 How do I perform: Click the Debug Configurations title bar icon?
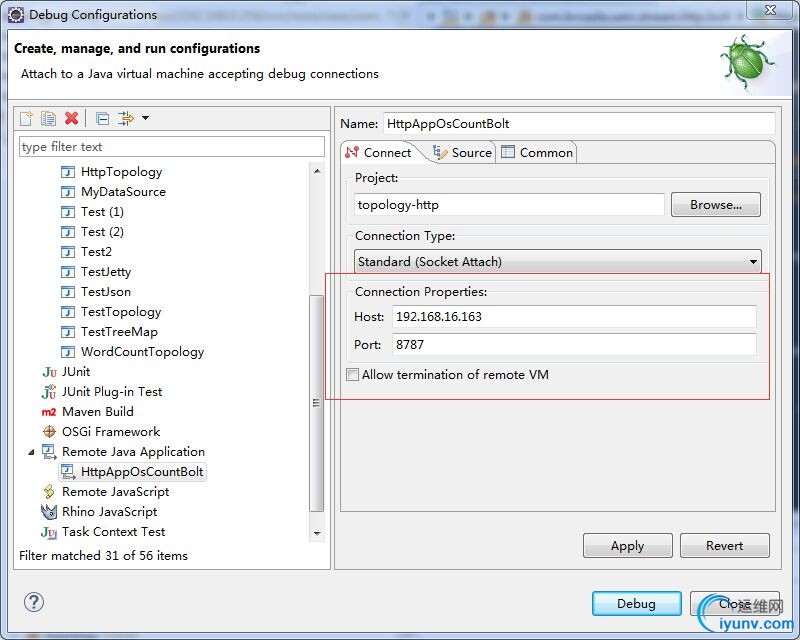coord(16,15)
